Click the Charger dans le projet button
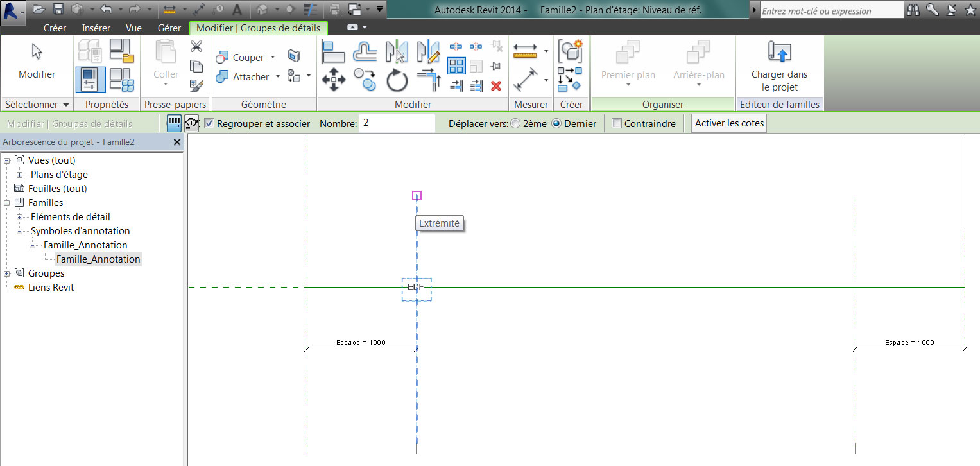This screenshot has width=980, height=466. point(780,64)
